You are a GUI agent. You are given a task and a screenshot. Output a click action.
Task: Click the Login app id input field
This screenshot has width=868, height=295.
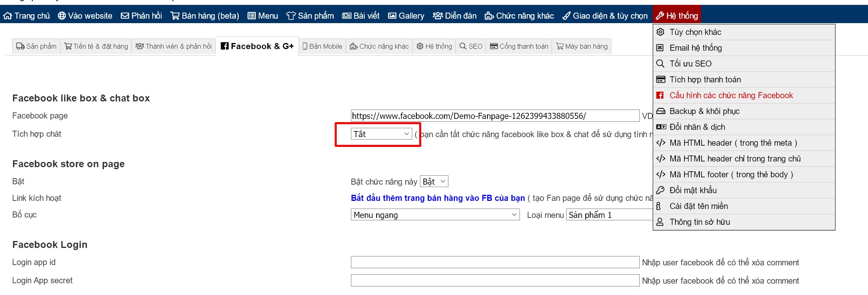(495, 262)
